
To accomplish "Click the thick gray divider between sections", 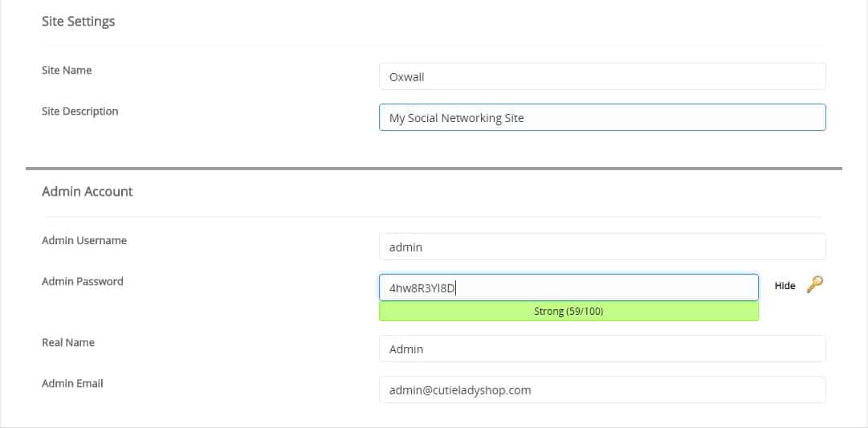I will (434, 169).
